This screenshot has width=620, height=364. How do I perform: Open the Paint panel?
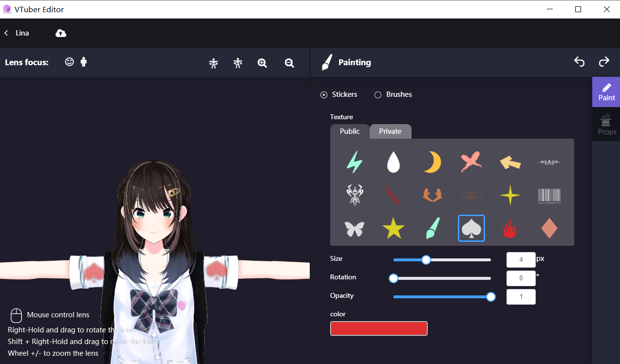point(606,91)
